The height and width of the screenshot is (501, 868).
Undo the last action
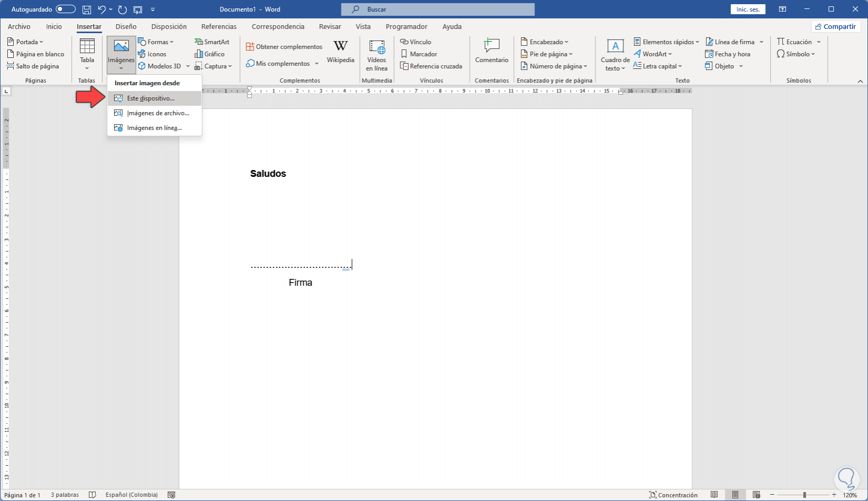tap(102, 9)
